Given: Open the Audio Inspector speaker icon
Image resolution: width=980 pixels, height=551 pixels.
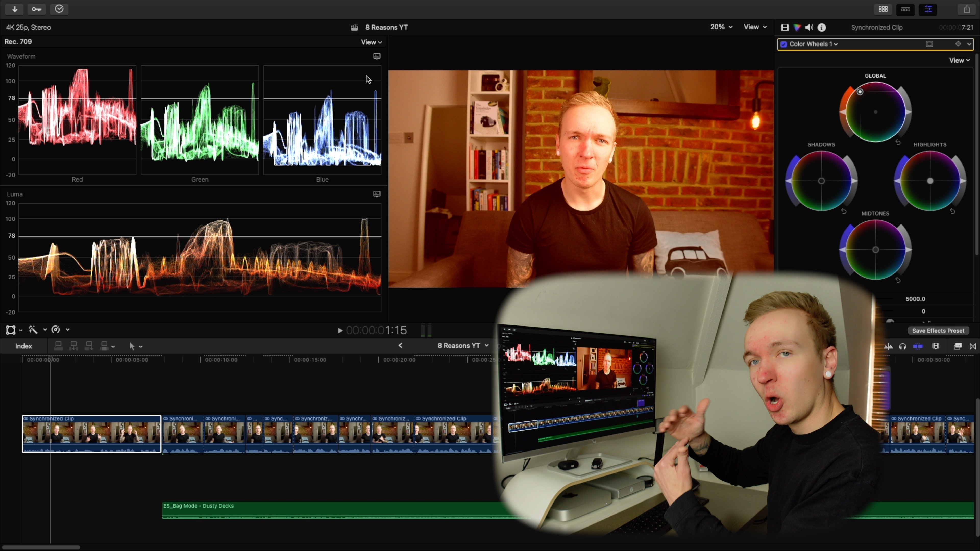Looking at the screenshot, I should pos(809,27).
